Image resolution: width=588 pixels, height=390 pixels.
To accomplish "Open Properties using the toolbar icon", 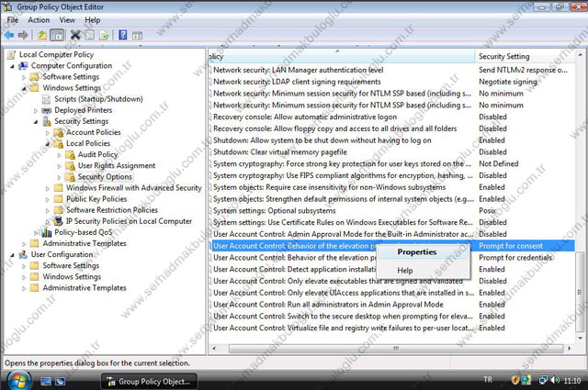I will coord(90,35).
